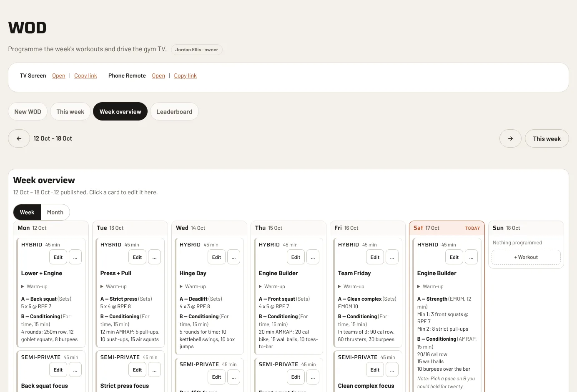Open the Leaderboard tab
Viewport: 577px width, 392px height.
pyautogui.click(x=174, y=112)
